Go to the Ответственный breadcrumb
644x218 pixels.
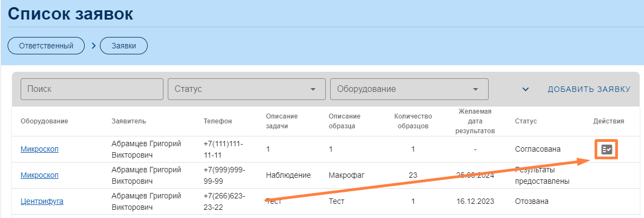[46, 46]
